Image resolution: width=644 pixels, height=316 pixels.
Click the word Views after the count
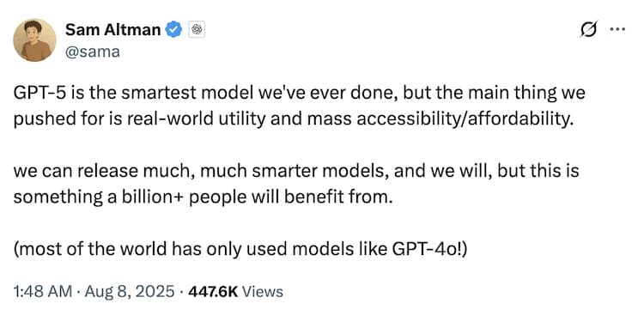click(x=263, y=292)
